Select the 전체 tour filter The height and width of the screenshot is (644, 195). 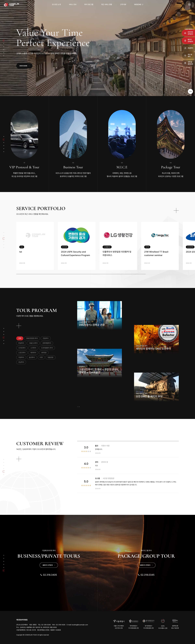click(x=20, y=338)
